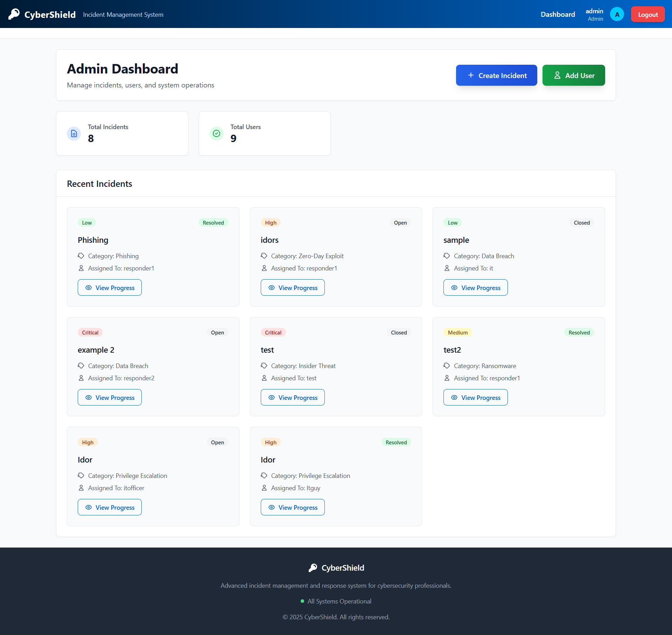Click the Resolved status badge on Phishing
Screen dimensions: 672x635
pos(213,223)
